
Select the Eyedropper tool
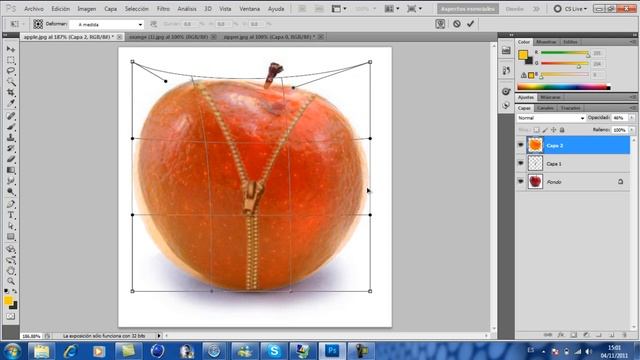click(11, 104)
